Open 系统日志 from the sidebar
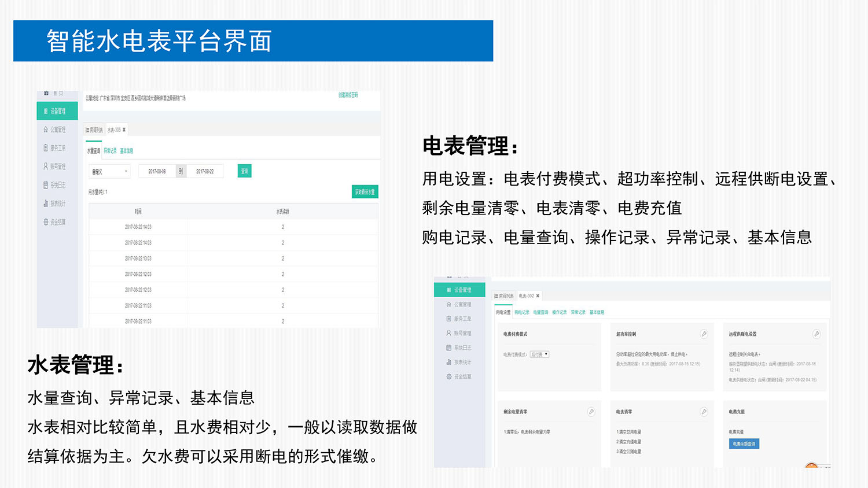This screenshot has height=488, width=868. (57, 184)
